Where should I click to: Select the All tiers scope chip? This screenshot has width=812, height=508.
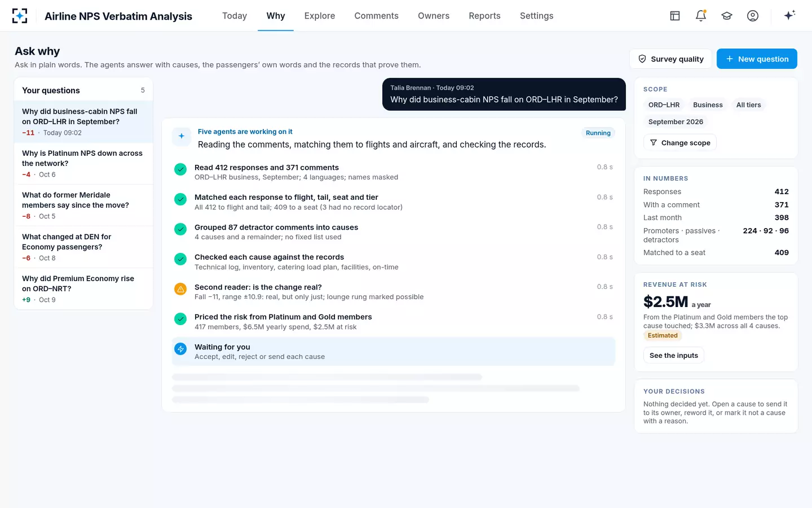(x=748, y=105)
